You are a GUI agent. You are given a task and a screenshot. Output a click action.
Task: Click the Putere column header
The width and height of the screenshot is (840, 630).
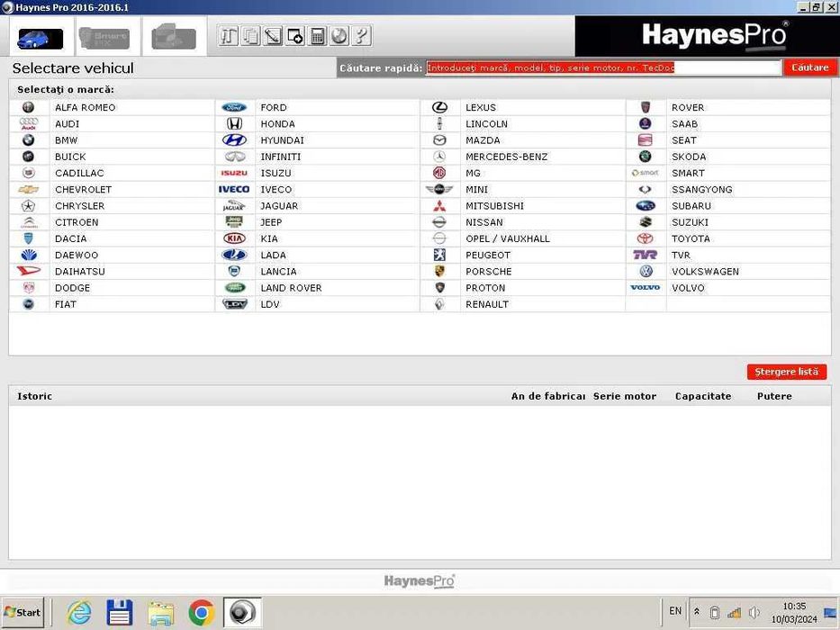(774, 396)
